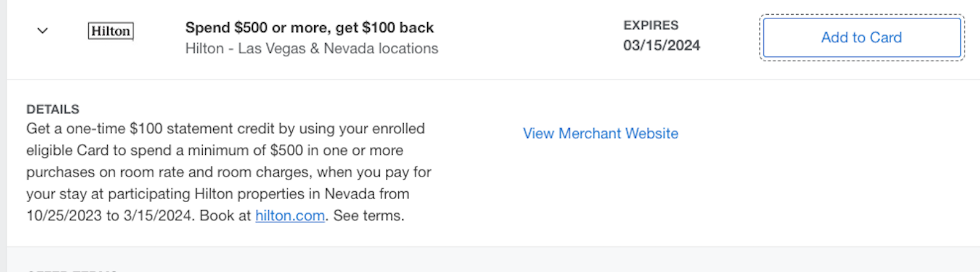Click the Hilton logo
Viewport: 980px width, 272px height.
111,31
